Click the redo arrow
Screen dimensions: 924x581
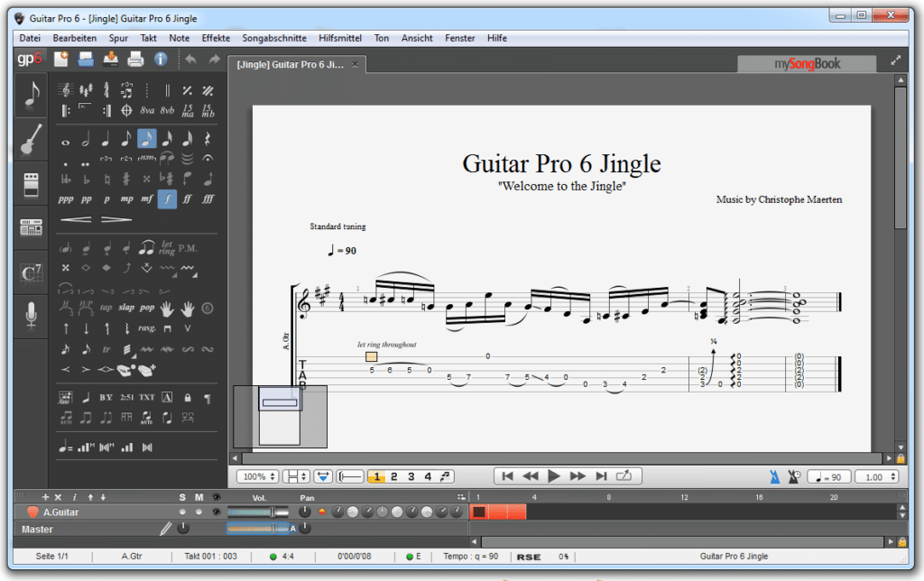coord(215,59)
